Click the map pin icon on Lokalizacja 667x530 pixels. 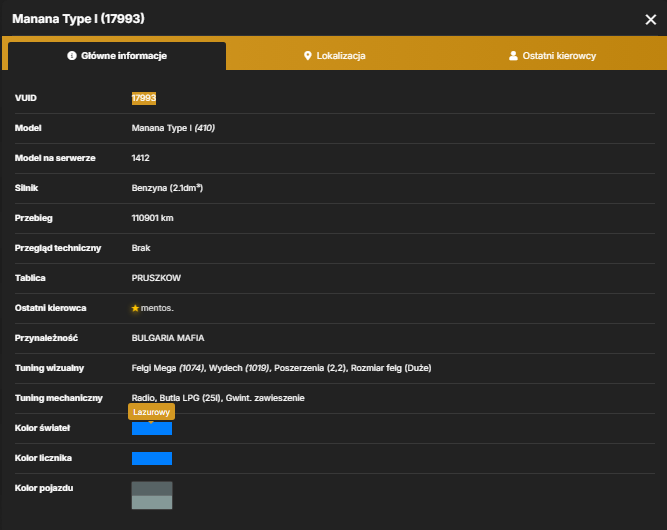[x=308, y=56]
